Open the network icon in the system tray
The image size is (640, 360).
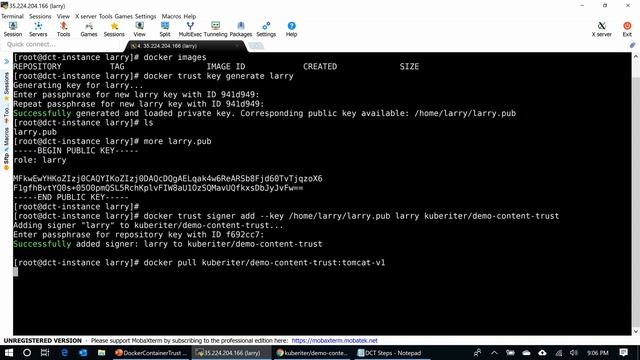[558, 353]
